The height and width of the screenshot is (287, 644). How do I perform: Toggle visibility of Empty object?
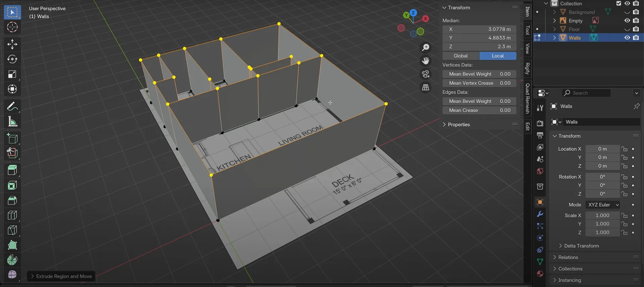(627, 20)
